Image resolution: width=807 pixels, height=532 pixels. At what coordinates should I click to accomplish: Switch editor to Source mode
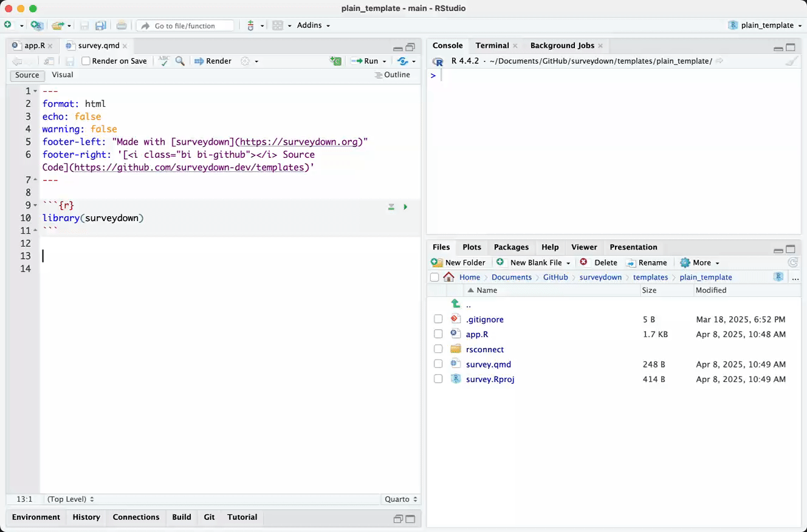pyautogui.click(x=27, y=75)
